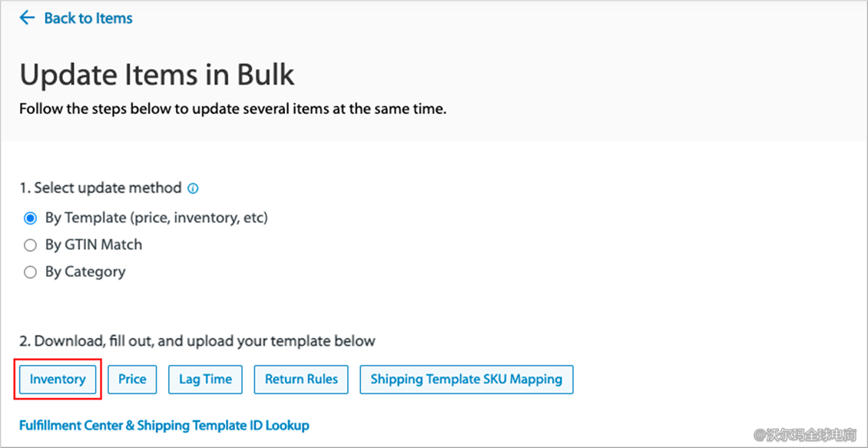Viewport: 868px width, 448px height.
Task: Select the By Category radio button
Action: [30, 272]
